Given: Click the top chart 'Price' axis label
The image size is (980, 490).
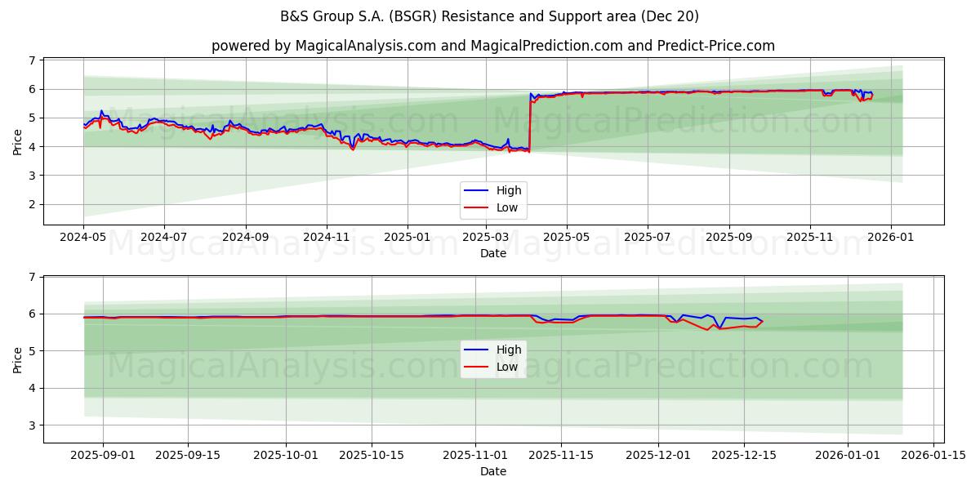Looking at the screenshot, I should pyautogui.click(x=18, y=141).
